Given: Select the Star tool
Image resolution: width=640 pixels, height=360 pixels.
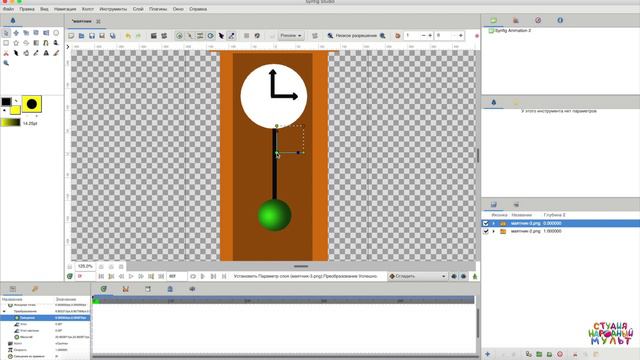Looking at the screenshot, I should point(16,42).
